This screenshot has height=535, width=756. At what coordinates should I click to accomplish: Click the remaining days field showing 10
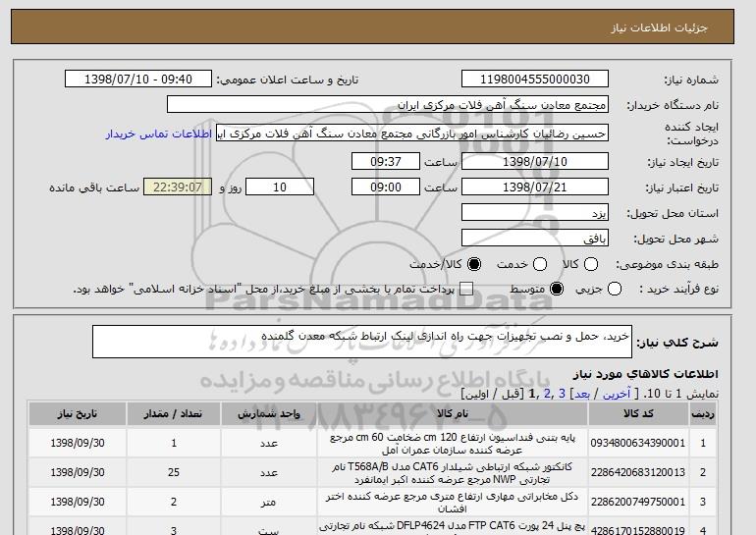click(280, 187)
